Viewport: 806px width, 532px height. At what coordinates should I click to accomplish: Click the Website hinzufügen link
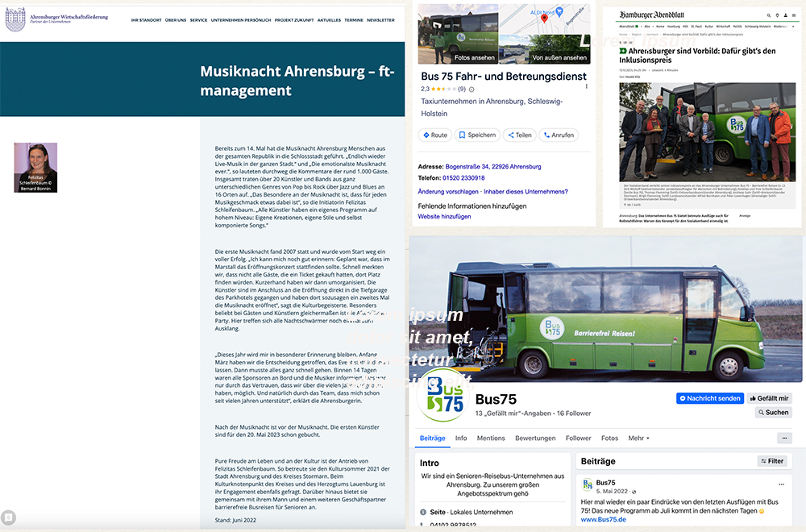pos(444,216)
